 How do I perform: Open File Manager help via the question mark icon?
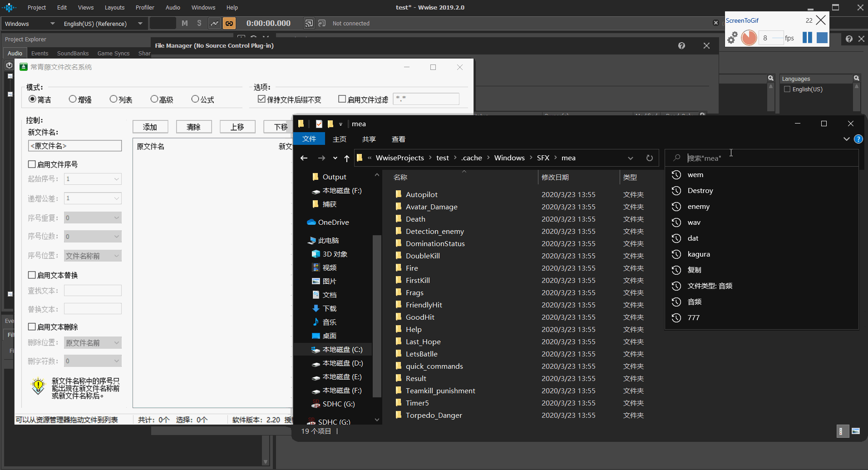[x=681, y=45]
